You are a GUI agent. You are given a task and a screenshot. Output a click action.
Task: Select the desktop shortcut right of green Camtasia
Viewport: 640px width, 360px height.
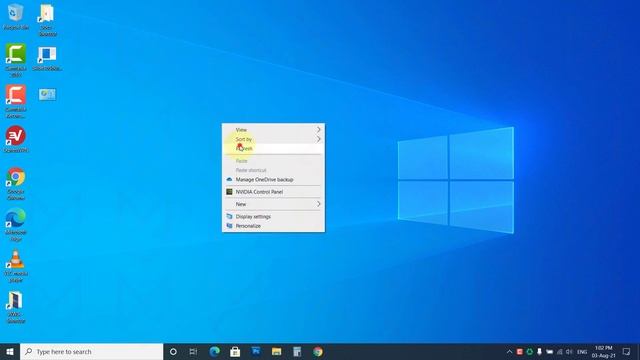tap(47, 58)
